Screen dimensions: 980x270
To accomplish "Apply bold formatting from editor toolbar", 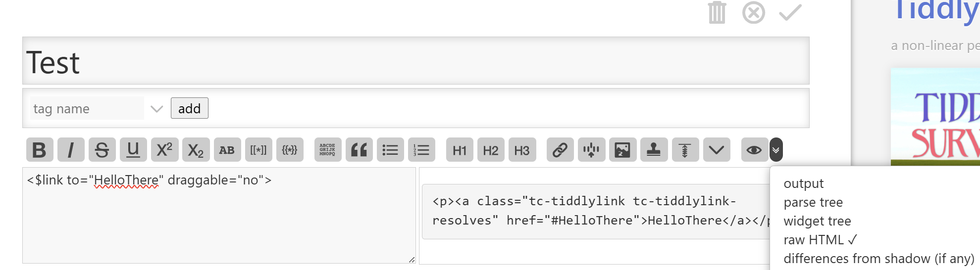I will (x=40, y=150).
